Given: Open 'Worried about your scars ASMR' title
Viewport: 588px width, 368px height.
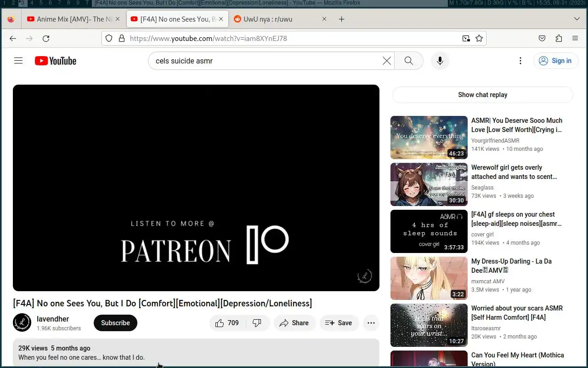Looking at the screenshot, I should pyautogui.click(x=517, y=313).
